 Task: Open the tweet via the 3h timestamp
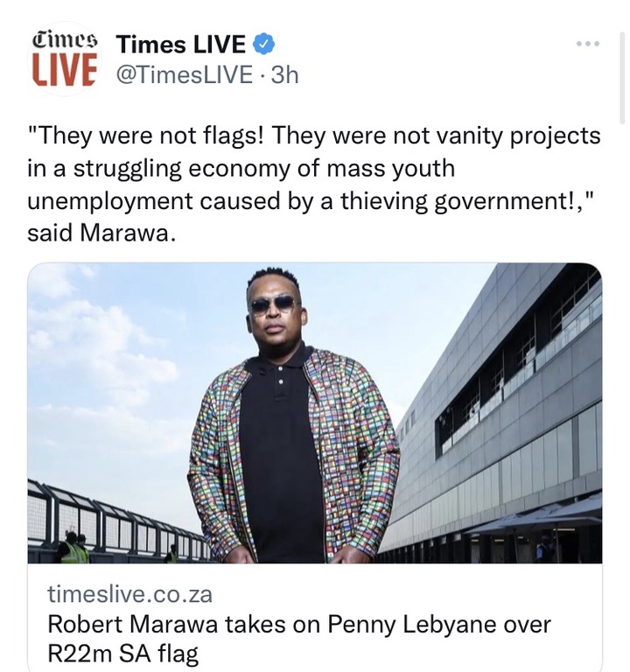click(x=285, y=75)
